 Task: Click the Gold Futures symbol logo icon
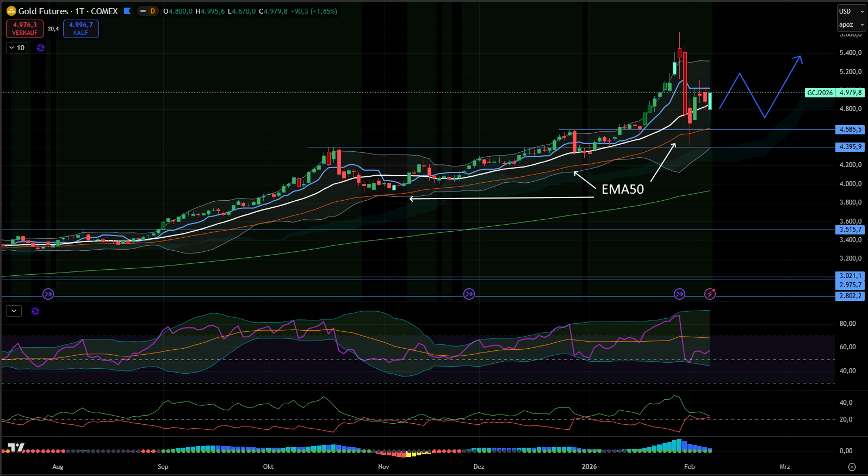[11, 11]
